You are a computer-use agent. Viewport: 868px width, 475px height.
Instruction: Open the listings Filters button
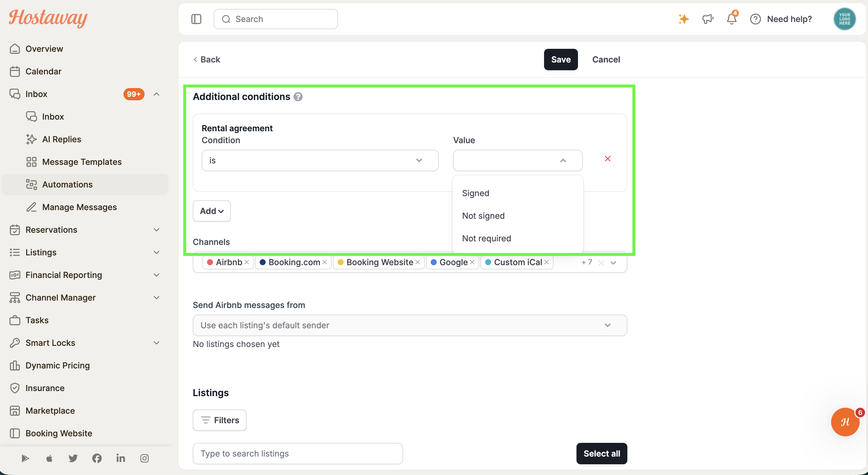(220, 420)
